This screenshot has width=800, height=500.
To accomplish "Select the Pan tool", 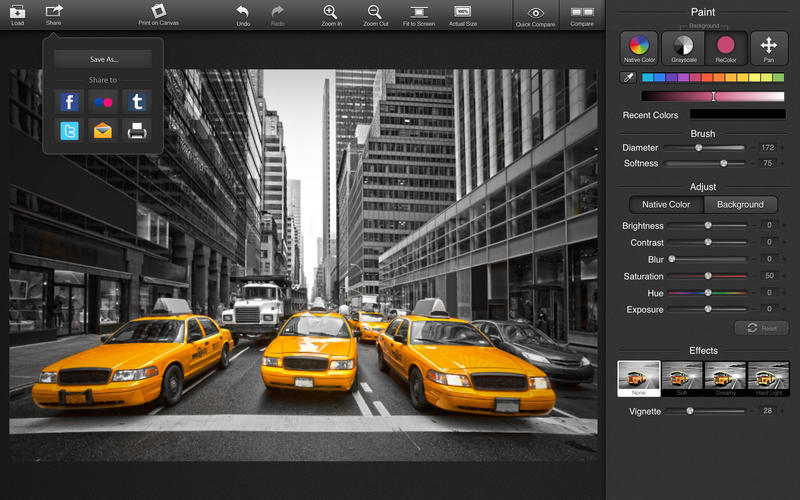I will (x=768, y=47).
